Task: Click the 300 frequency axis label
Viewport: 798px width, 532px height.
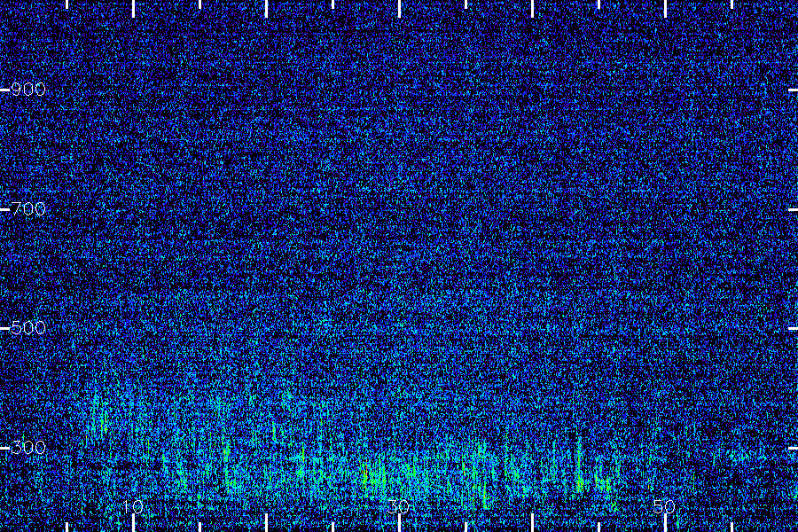Action: [x=28, y=448]
